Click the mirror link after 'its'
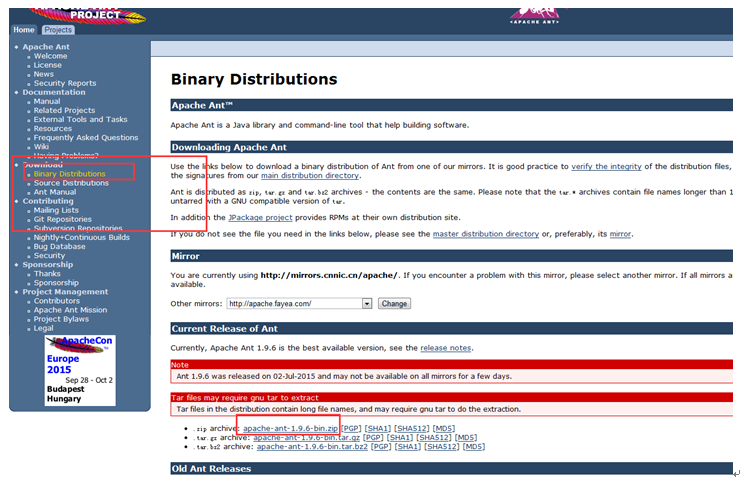Screen dimensions: 755x488 pyautogui.click(x=620, y=234)
